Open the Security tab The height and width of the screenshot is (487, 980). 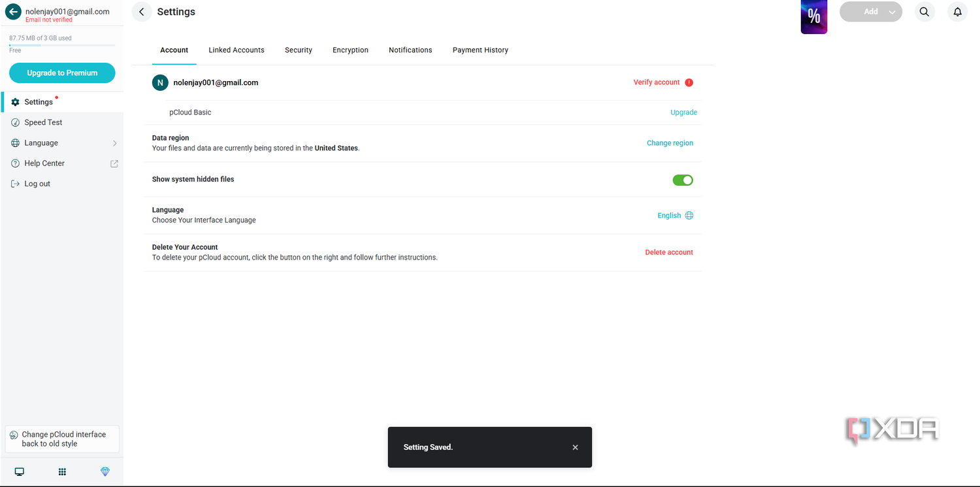(x=299, y=50)
